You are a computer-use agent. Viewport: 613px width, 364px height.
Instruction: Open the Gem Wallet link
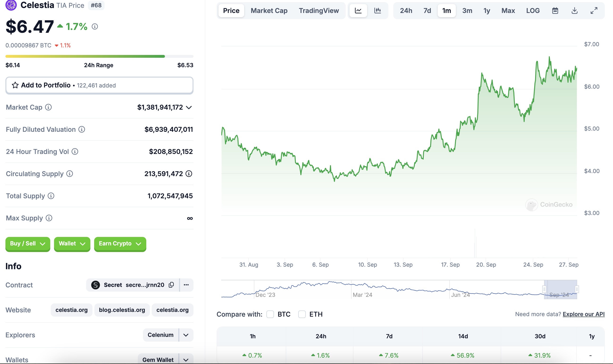pyautogui.click(x=158, y=360)
